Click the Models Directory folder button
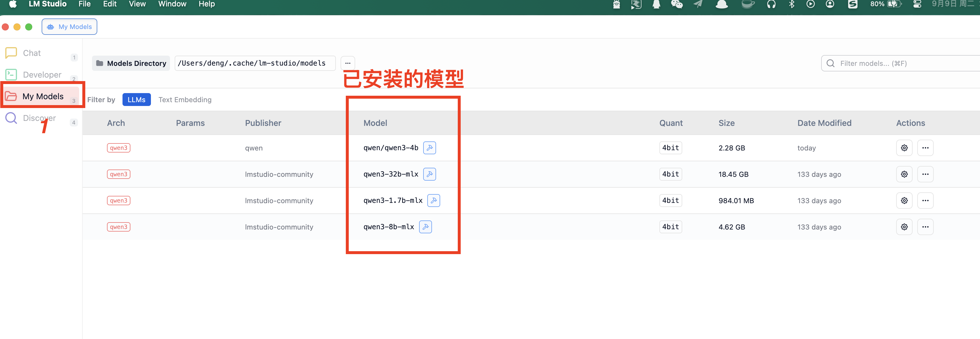980x339 pixels. click(x=131, y=63)
